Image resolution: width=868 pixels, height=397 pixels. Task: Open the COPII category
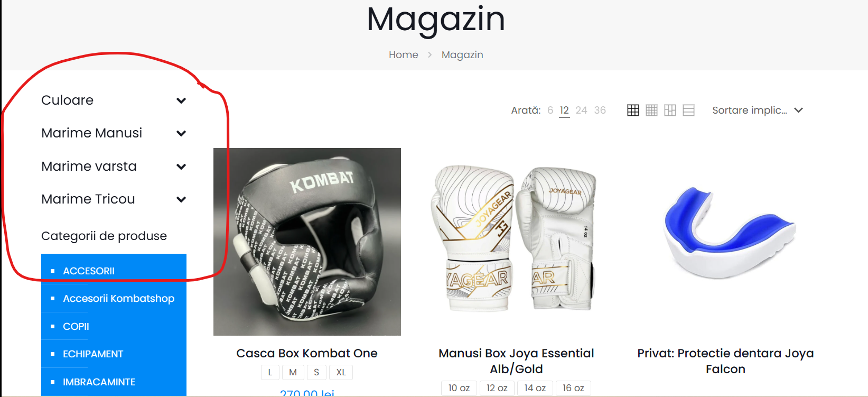tap(76, 326)
